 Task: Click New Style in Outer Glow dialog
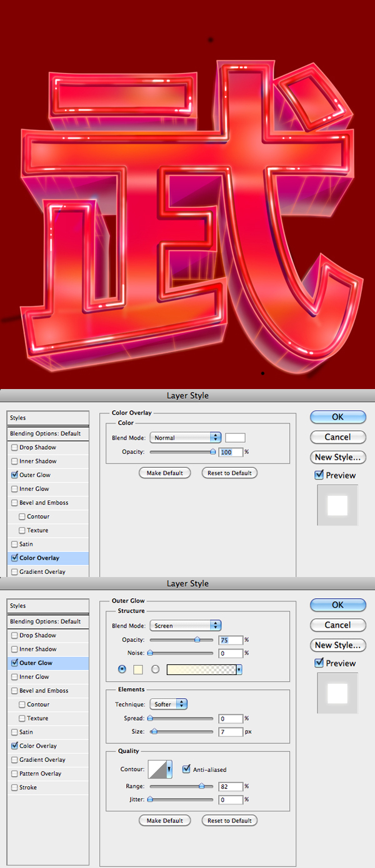[x=337, y=645]
